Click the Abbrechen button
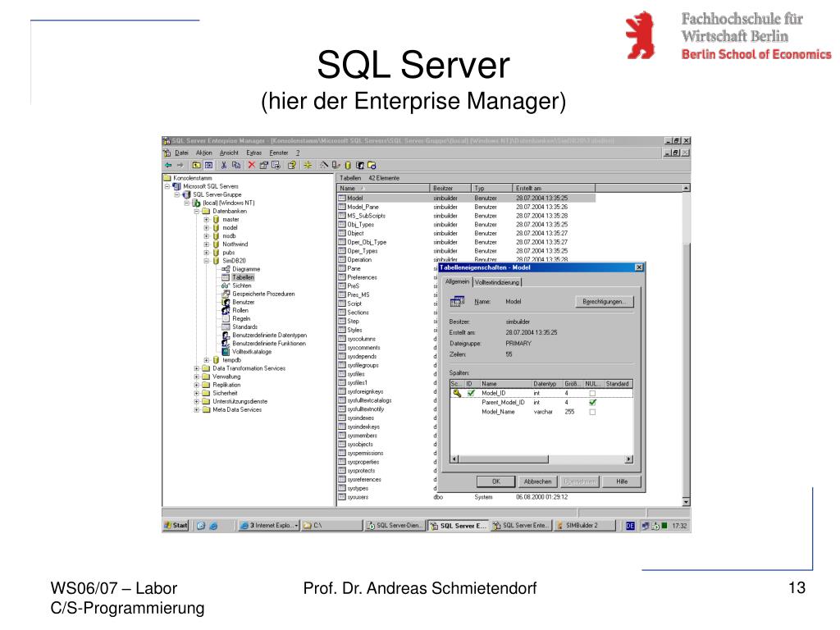The width and height of the screenshot is (840, 630). pyautogui.click(x=537, y=482)
